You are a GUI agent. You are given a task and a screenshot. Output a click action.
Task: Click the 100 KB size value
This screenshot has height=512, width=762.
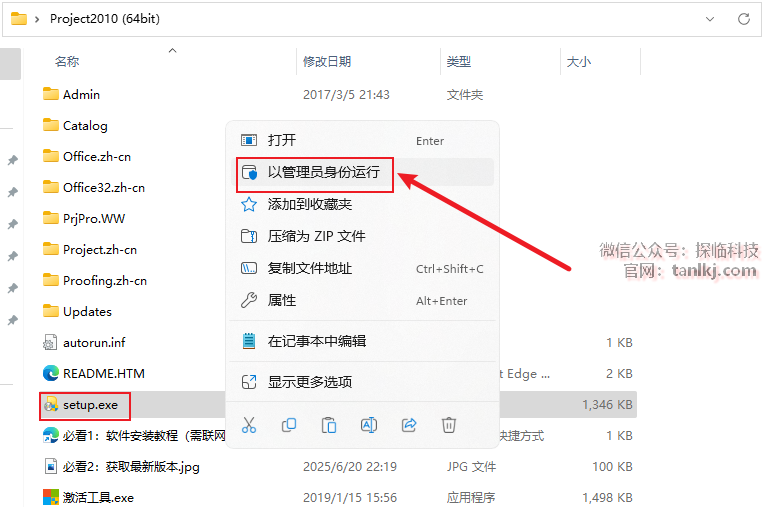[x=612, y=467]
